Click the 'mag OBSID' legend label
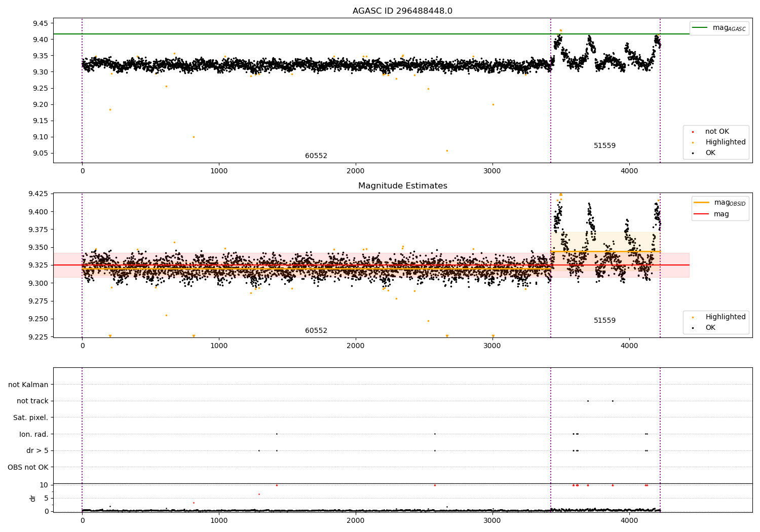Viewport: 760px width, 532px height. click(x=730, y=203)
